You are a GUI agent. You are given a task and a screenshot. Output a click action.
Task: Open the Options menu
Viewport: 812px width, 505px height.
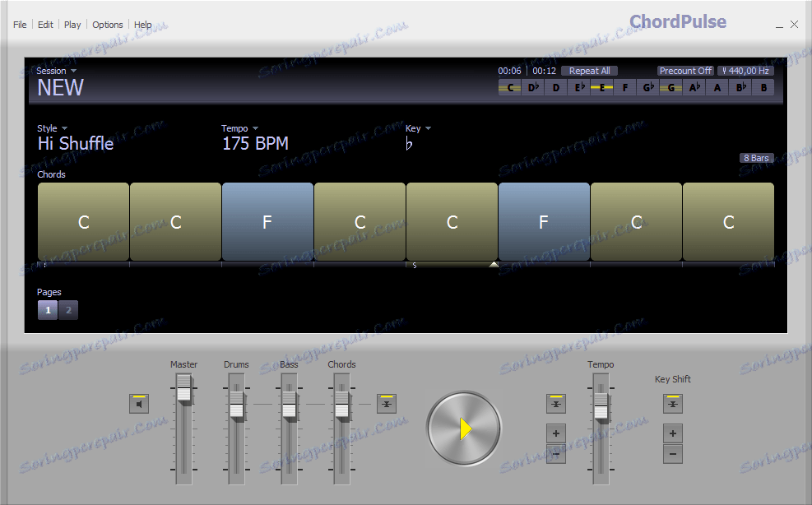tap(107, 24)
